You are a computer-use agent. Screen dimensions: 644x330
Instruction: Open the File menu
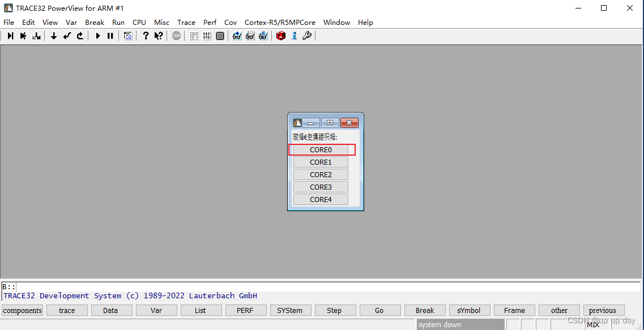(8, 22)
